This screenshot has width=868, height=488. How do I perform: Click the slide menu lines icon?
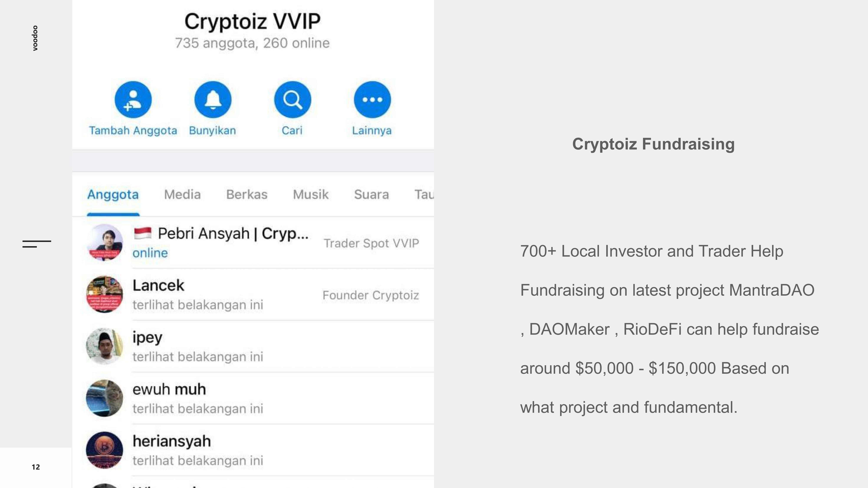[x=37, y=244]
